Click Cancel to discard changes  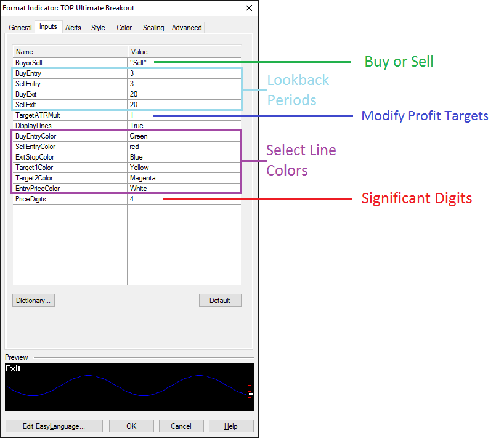[181, 426]
